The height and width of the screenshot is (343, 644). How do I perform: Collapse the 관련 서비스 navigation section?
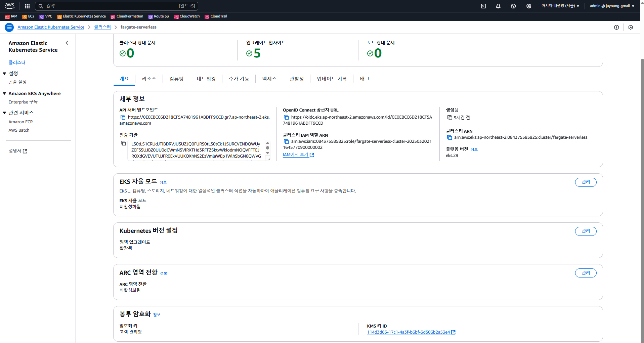4,113
